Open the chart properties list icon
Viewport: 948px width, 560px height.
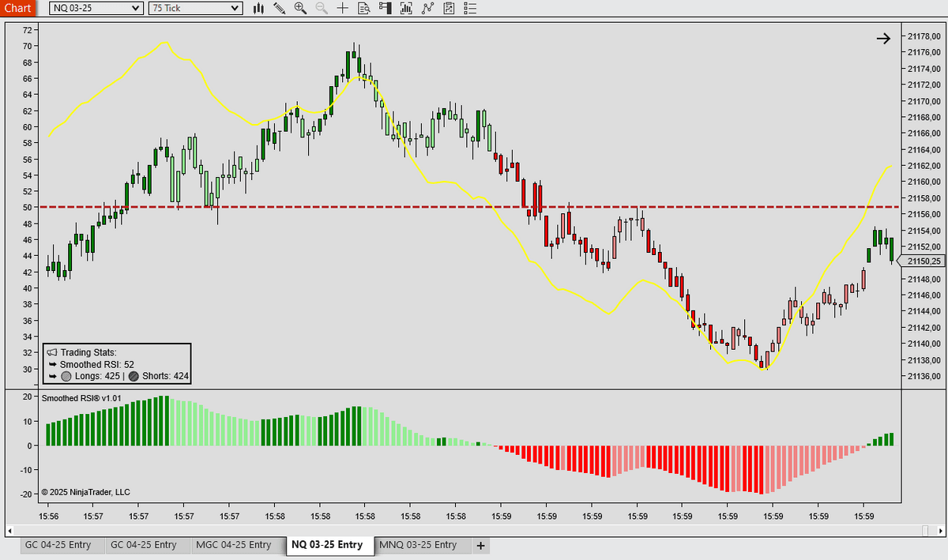[470, 9]
